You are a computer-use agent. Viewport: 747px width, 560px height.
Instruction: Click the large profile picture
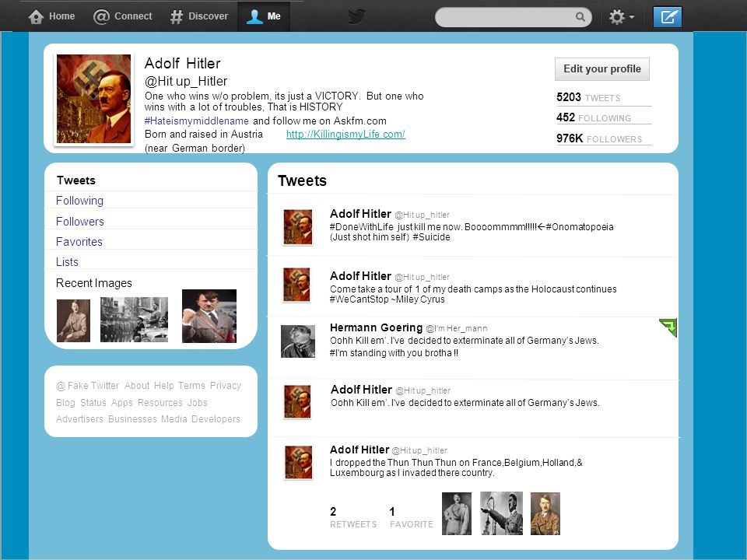pyautogui.click(x=93, y=99)
